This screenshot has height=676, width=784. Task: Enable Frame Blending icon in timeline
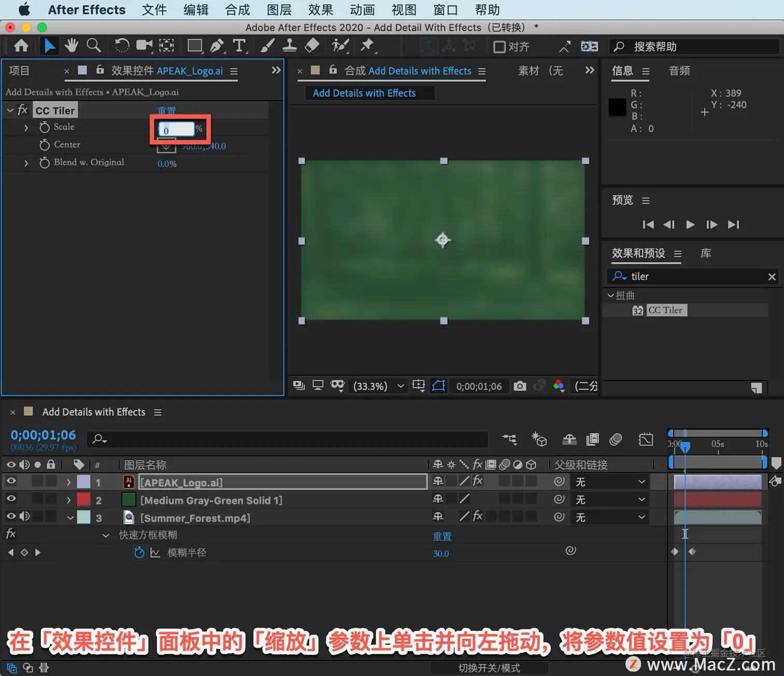coord(592,440)
